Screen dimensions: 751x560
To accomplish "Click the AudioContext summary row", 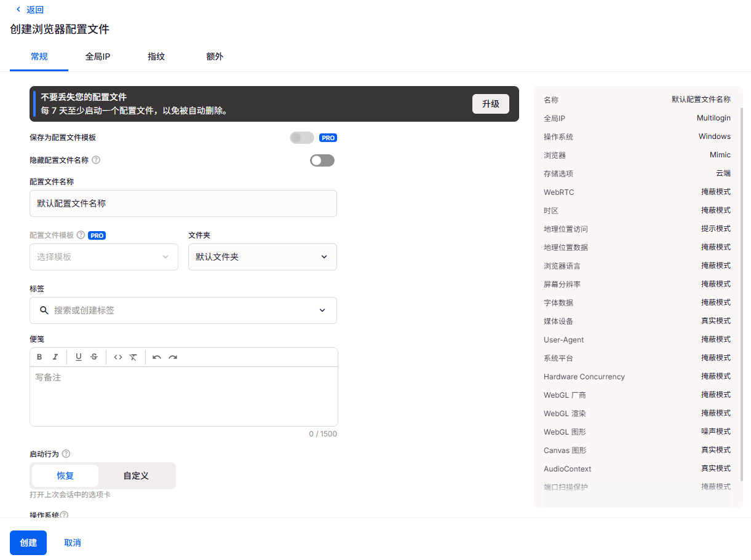I will pos(637,468).
